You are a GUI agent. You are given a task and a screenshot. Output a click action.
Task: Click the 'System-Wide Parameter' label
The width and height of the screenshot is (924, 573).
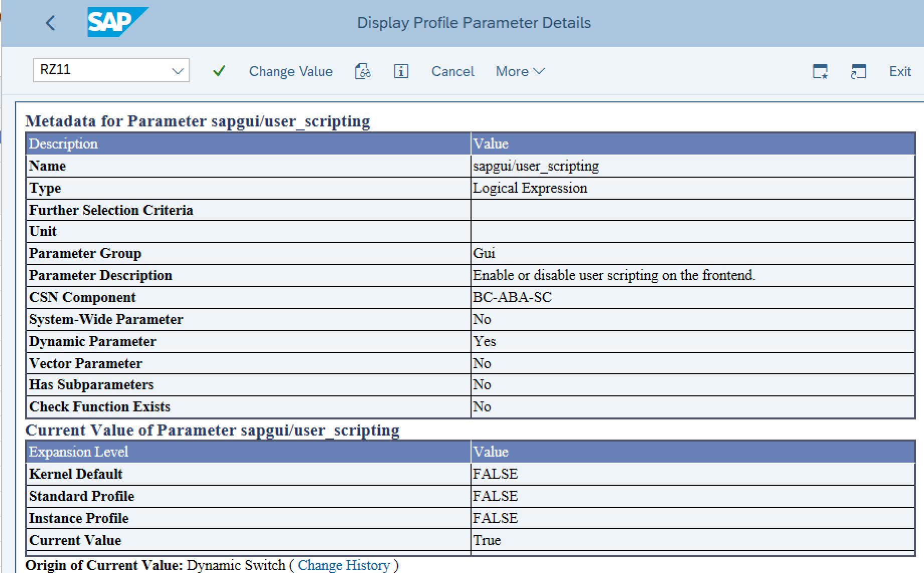click(x=106, y=319)
